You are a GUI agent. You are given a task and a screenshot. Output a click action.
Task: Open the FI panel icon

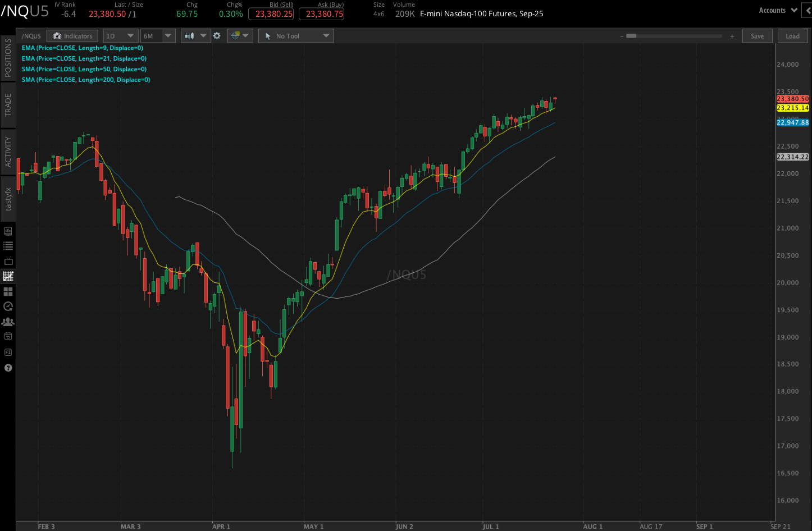point(8,352)
